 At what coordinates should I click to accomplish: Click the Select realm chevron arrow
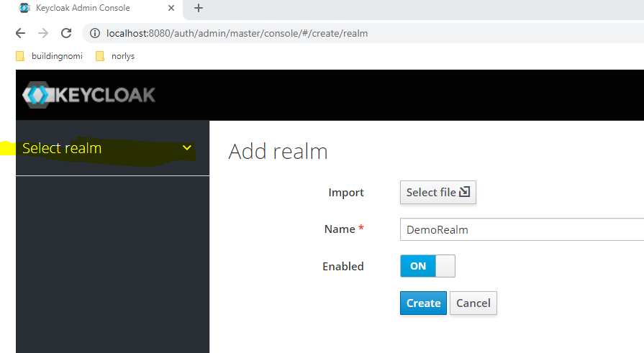click(187, 148)
